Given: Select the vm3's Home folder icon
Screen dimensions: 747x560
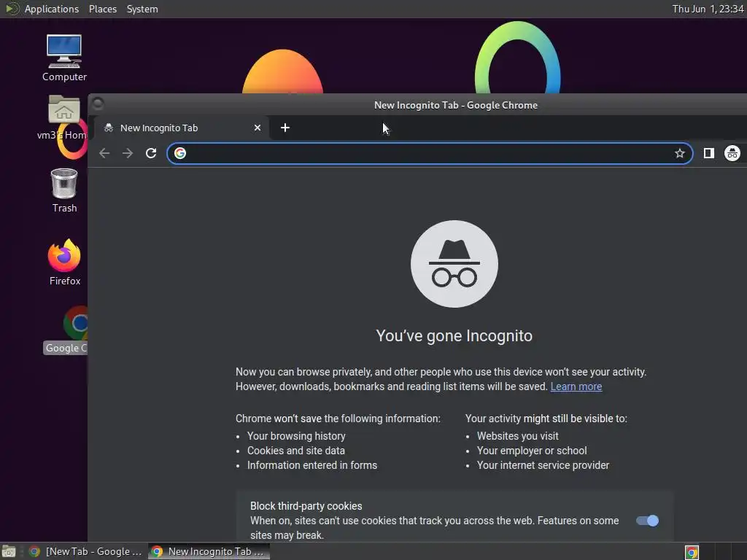Looking at the screenshot, I should [63, 117].
